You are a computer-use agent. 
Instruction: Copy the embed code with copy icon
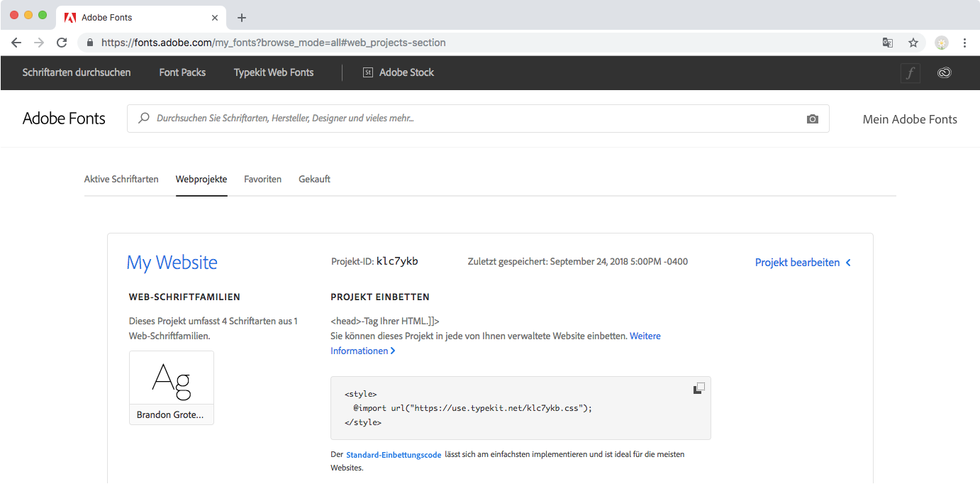point(698,388)
